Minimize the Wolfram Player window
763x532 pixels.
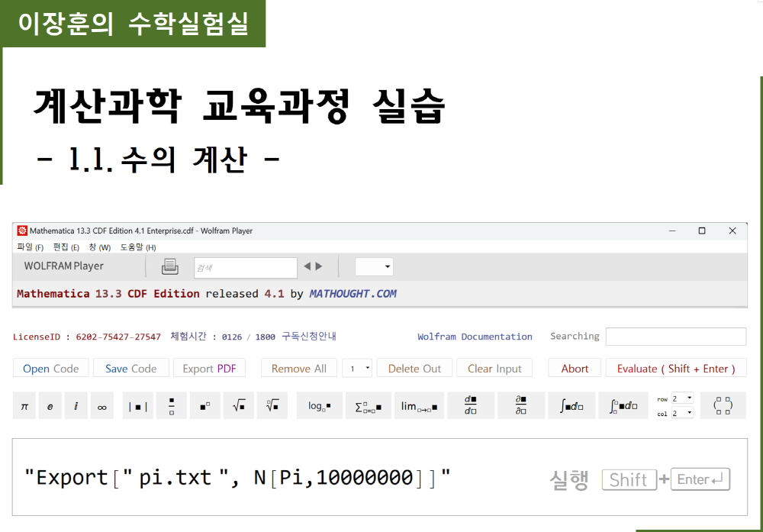672,231
